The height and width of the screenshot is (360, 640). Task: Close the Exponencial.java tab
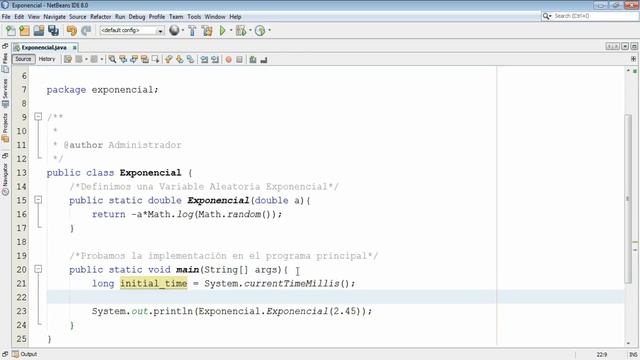pos(74,48)
